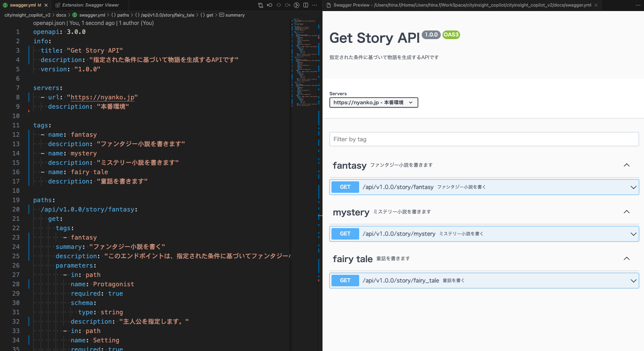
Task: Open the editor More Actions ellipsis icon
Action: click(x=314, y=5)
